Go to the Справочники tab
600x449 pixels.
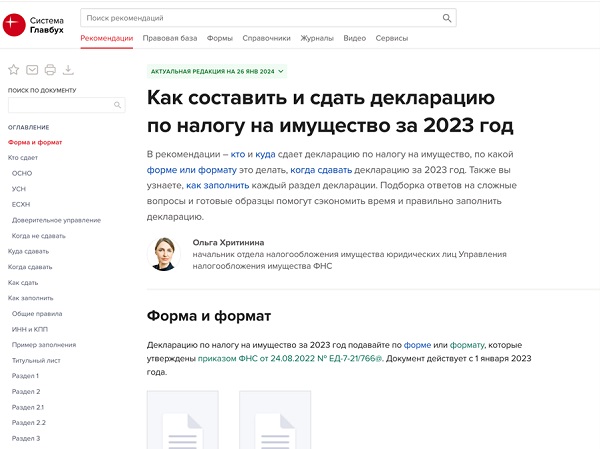267,38
